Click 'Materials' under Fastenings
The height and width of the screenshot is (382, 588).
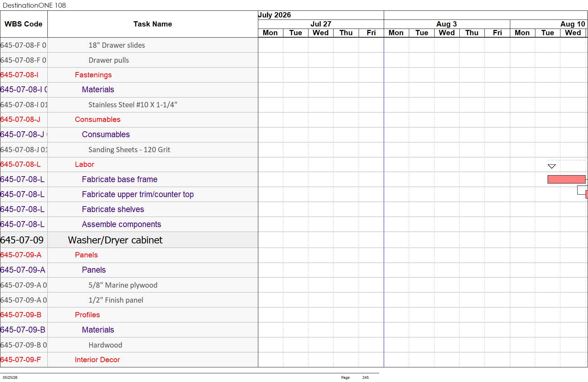pos(98,89)
